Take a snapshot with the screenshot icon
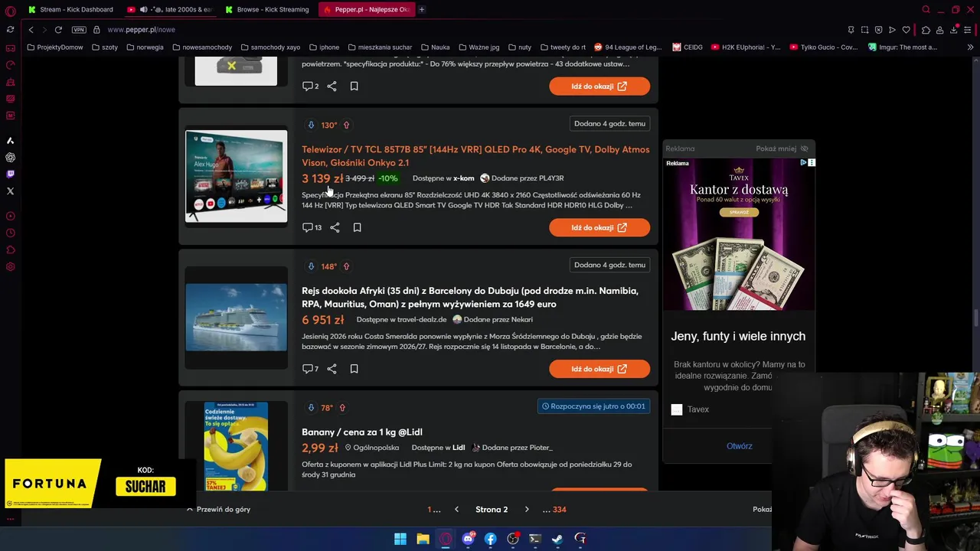980x551 pixels. [x=864, y=29]
